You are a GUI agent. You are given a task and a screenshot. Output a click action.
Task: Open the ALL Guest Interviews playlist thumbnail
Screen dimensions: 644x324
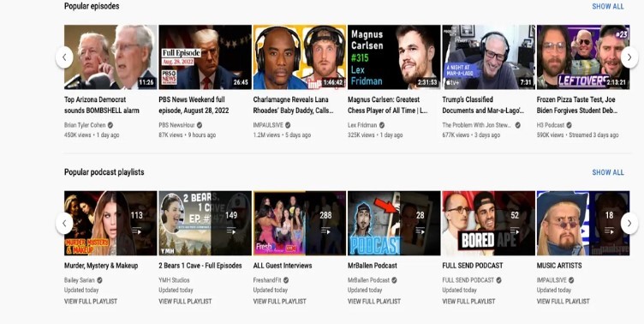tap(300, 223)
